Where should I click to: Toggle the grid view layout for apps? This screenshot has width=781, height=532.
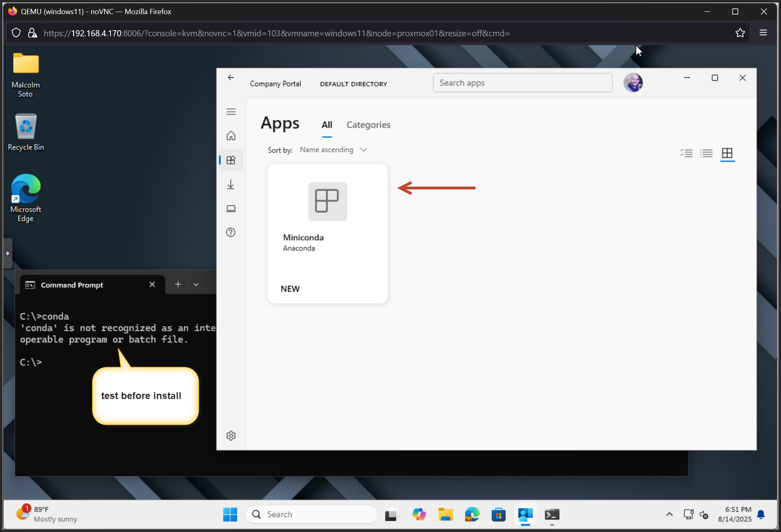727,153
